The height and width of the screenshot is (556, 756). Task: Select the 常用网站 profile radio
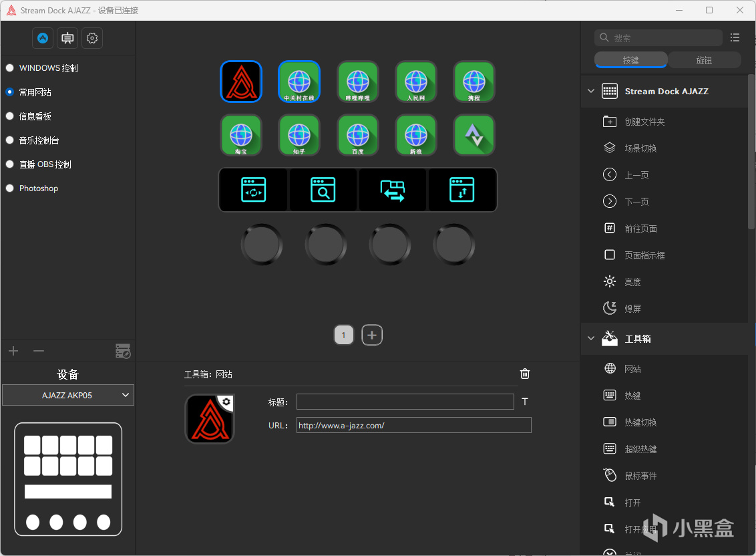pyautogui.click(x=9, y=92)
